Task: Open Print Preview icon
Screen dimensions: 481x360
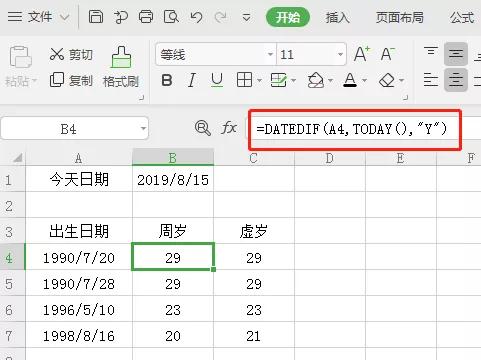Action: tap(171, 17)
